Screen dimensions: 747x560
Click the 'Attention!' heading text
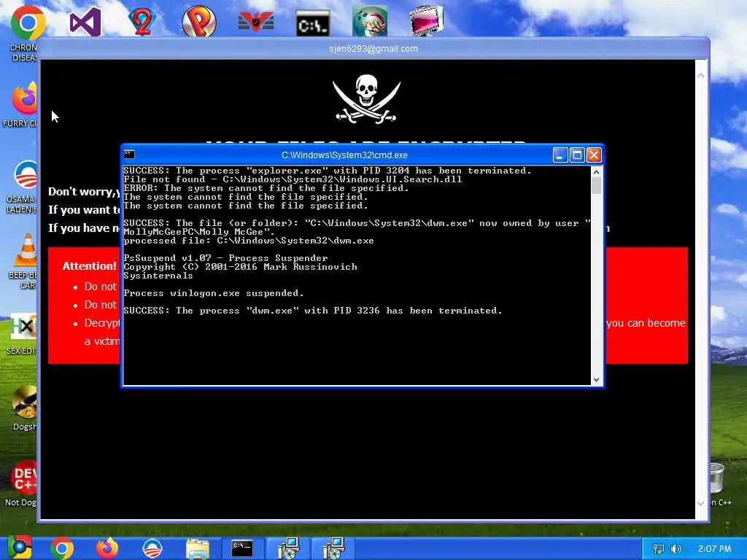click(89, 265)
